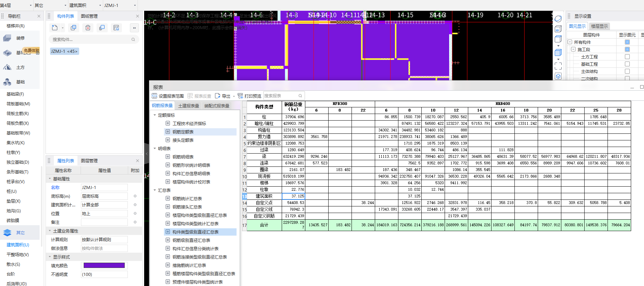Viewport: 644px width, 286px height.
Task: Toggle 附加 radio for 位置 row
Action: coord(135,213)
